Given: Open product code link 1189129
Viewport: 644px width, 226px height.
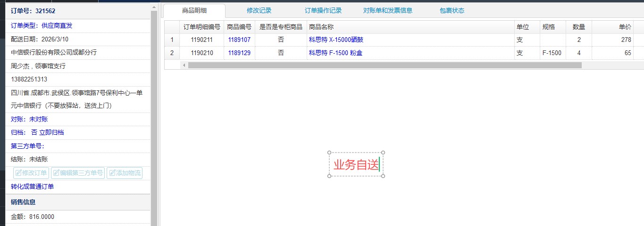Looking at the screenshot, I should coord(239,53).
